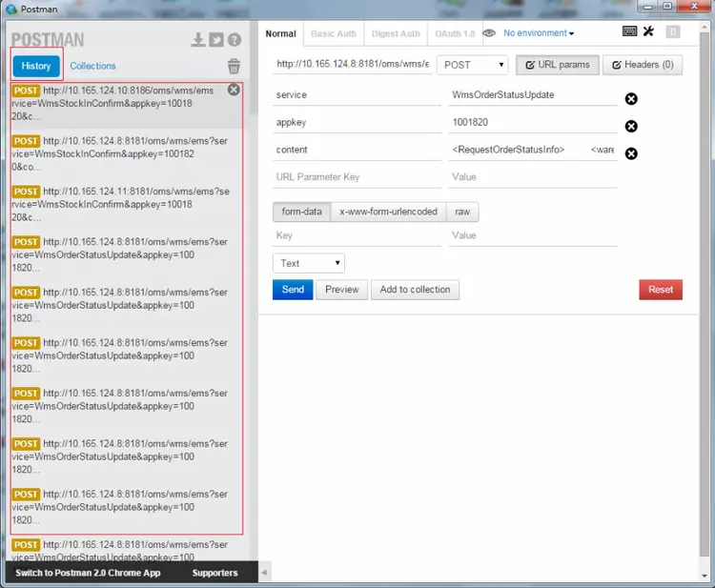Select the Digest Auth tab

[396, 33]
